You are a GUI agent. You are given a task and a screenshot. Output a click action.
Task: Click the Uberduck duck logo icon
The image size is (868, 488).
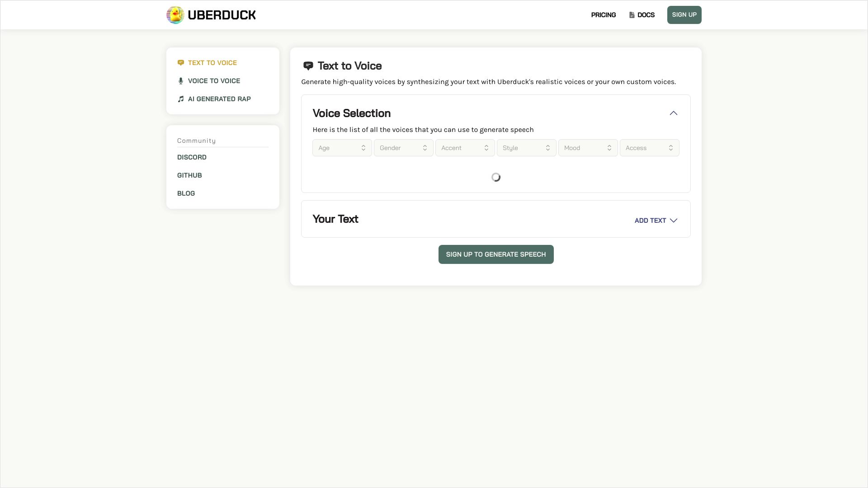pyautogui.click(x=175, y=15)
